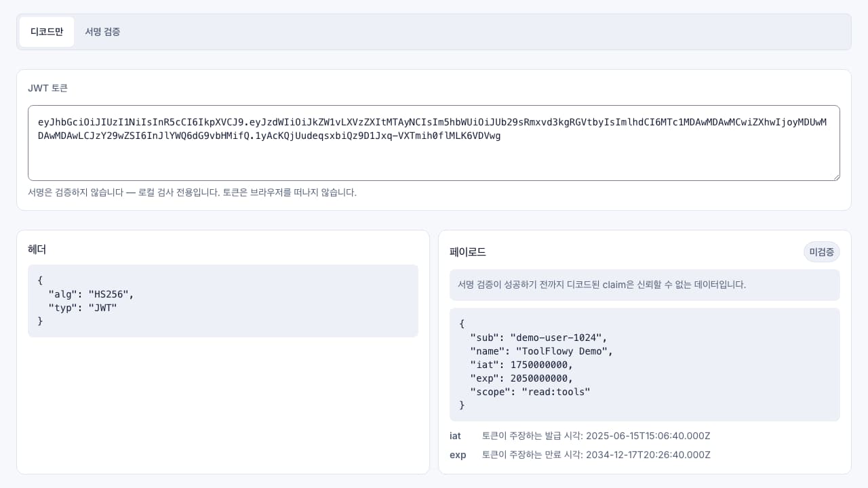
Task: Click inside the JWT 토큰 text area
Action: coord(434,143)
